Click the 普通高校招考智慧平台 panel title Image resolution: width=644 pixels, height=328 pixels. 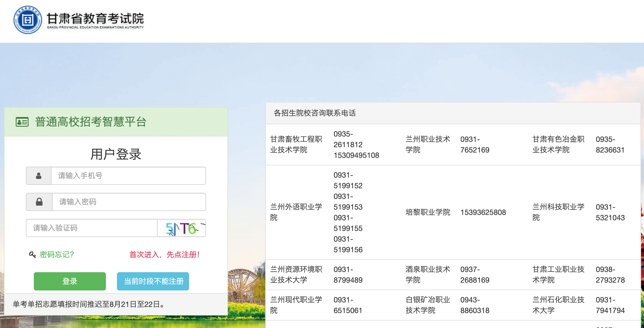[91, 122]
